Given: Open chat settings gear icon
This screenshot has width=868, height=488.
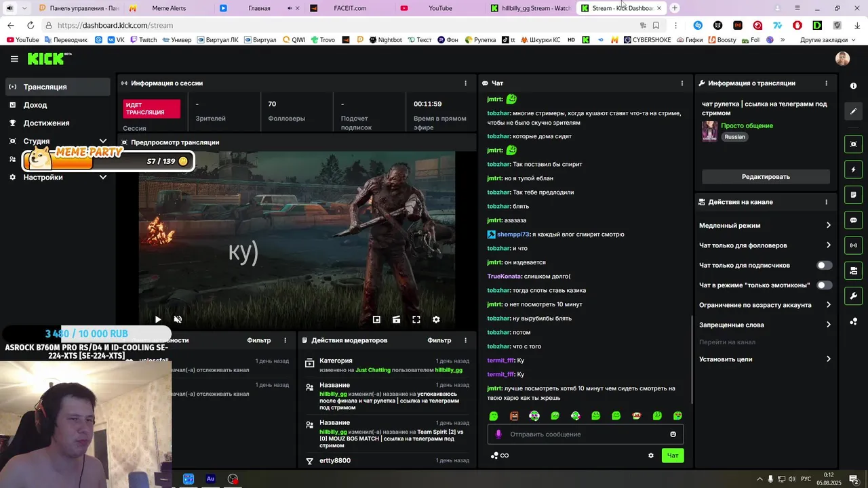Looking at the screenshot, I should (x=651, y=455).
